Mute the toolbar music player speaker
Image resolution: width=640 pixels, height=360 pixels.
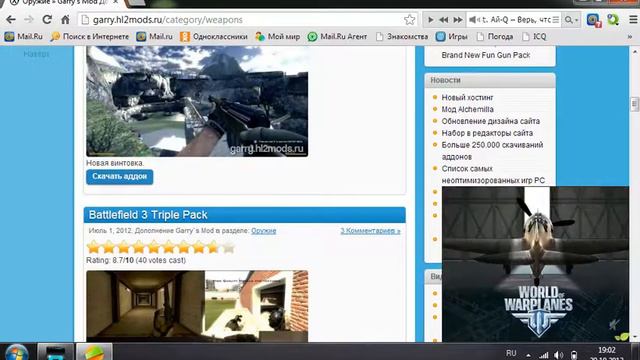[473, 20]
